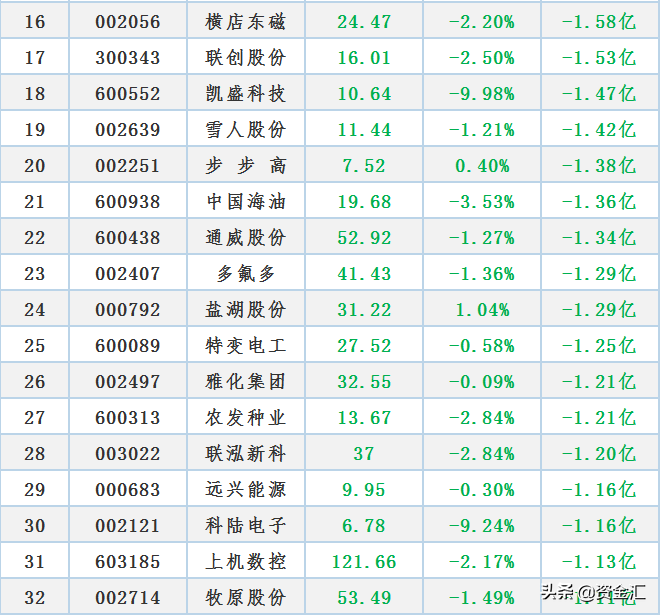Click rank number 32
660x615 pixels.
[x=35, y=598]
